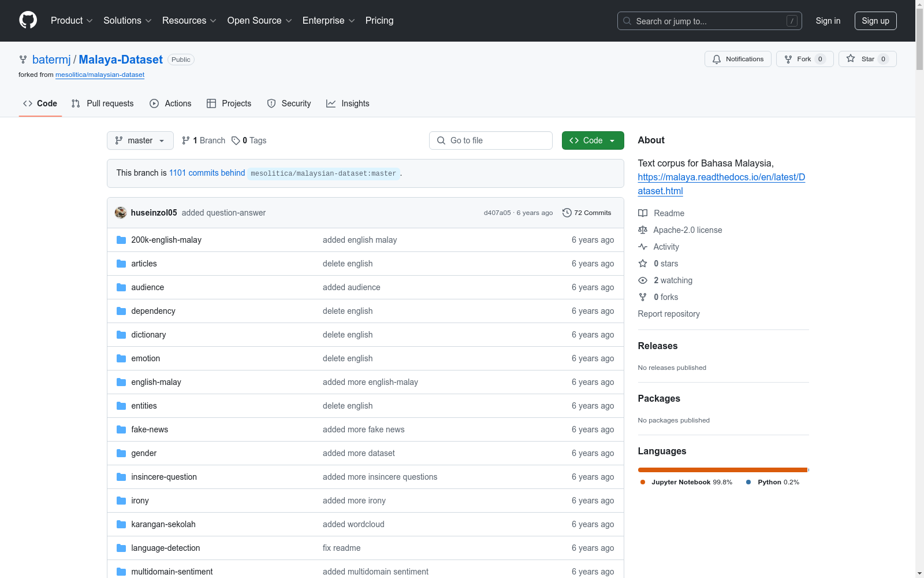This screenshot has height=578, width=924.
Task: Open the multidomain-sentiment folder
Action: click(172, 572)
